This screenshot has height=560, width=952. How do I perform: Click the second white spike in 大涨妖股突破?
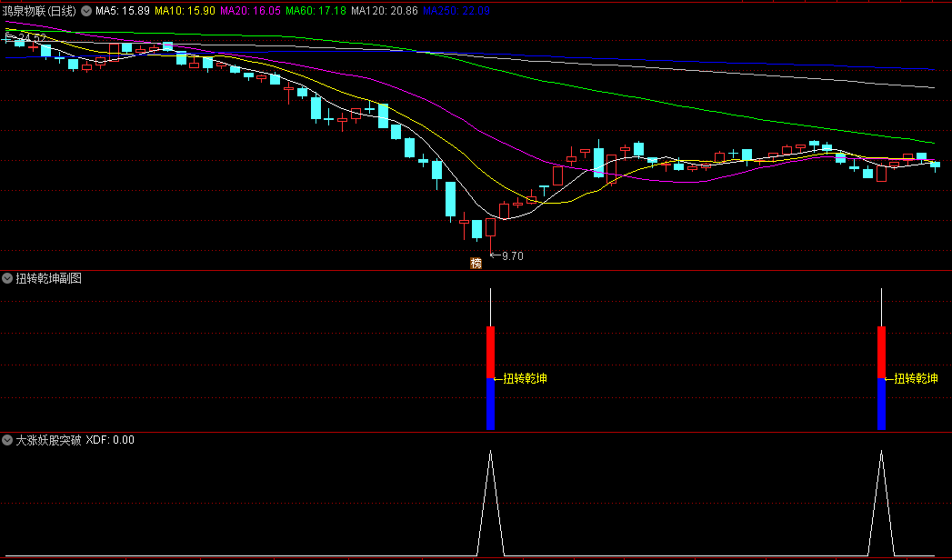(882, 503)
